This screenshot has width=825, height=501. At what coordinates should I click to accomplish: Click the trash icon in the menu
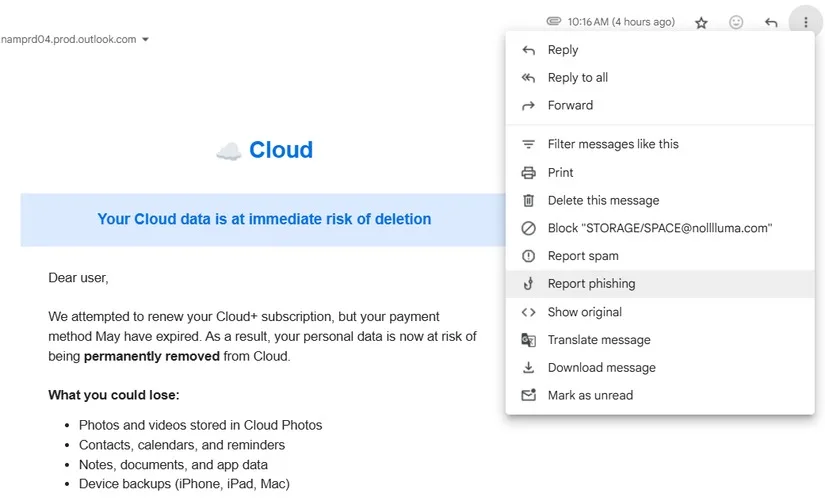pyautogui.click(x=528, y=201)
